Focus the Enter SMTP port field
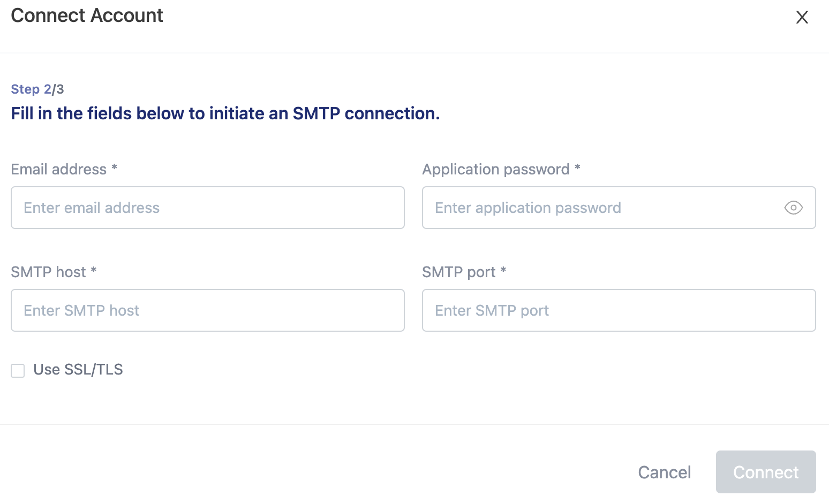The image size is (829, 504). point(619,310)
